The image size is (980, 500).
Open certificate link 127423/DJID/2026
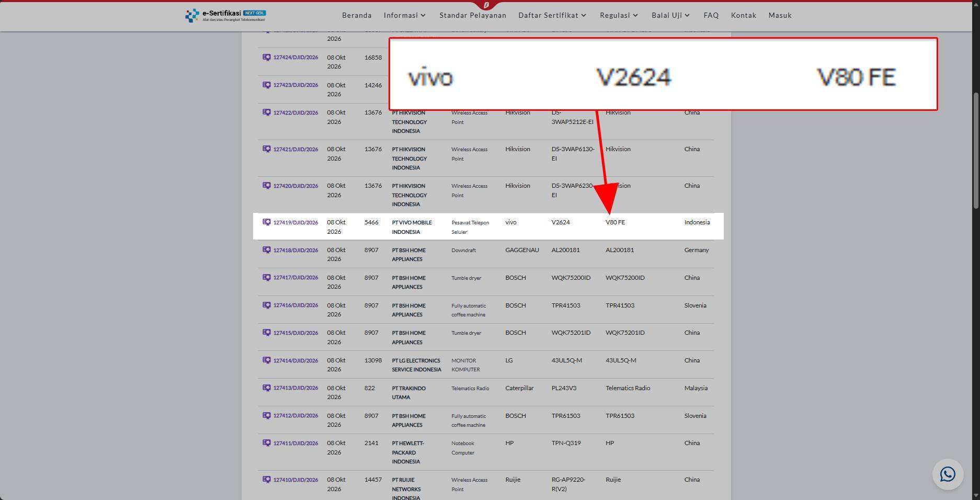point(295,85)
